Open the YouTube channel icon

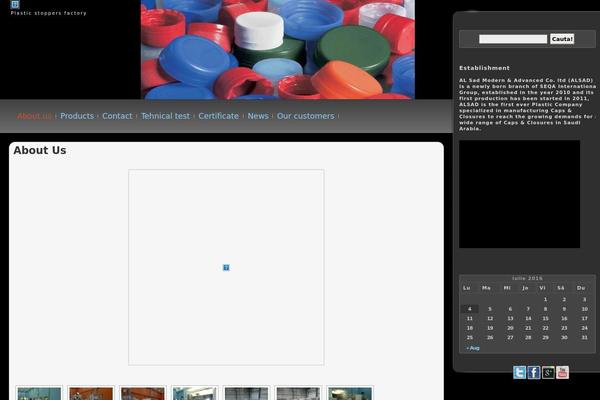point(562,372)
